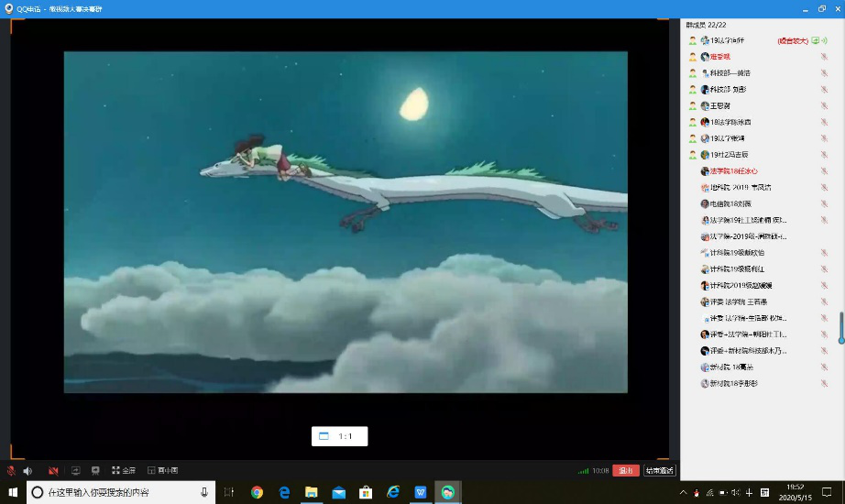The image size is (845, 504).
Task: Open Task View from the taskbar
Action: 229,492
